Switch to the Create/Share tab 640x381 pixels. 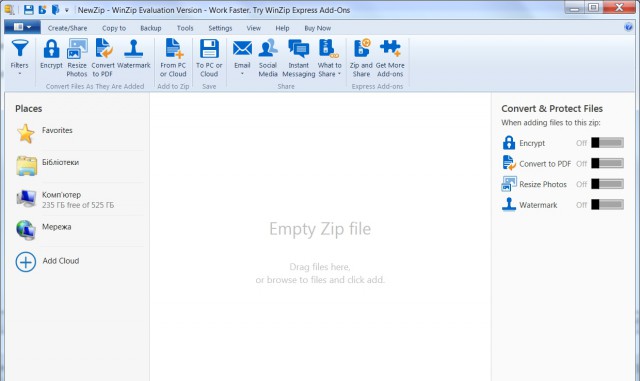67,28
